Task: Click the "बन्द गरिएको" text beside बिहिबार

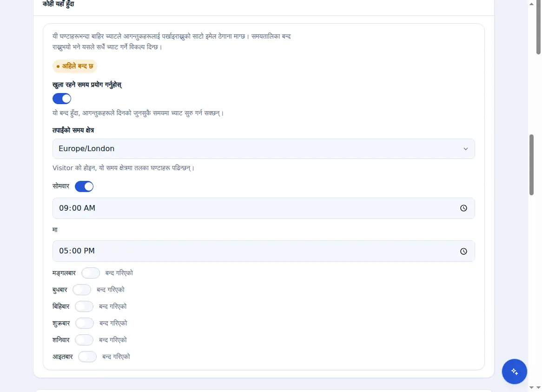Action: click(113, 306)
